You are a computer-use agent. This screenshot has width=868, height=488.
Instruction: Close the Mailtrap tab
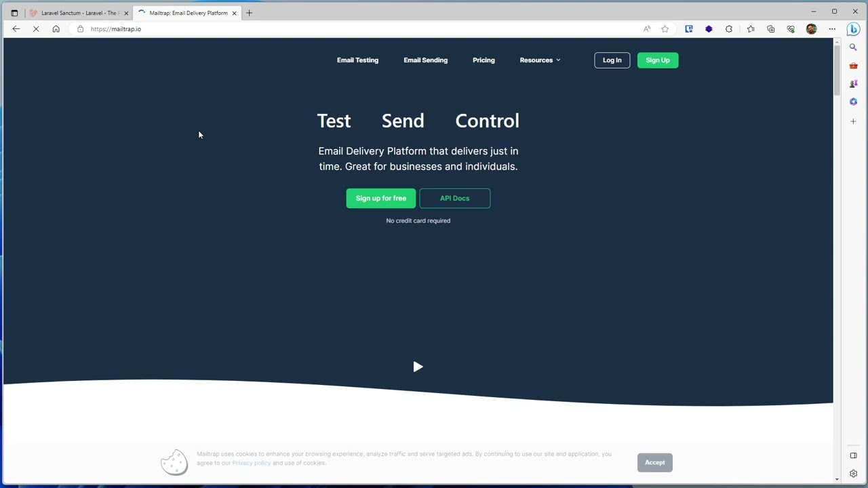tap(235, 13)
